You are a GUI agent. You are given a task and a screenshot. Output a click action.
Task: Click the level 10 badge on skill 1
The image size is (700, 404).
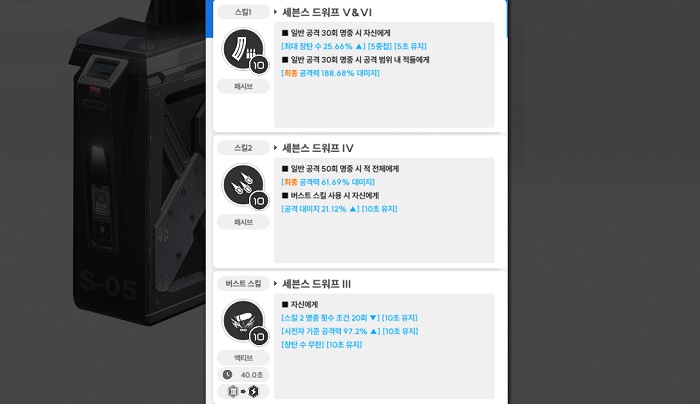click(x=258, y=65)
